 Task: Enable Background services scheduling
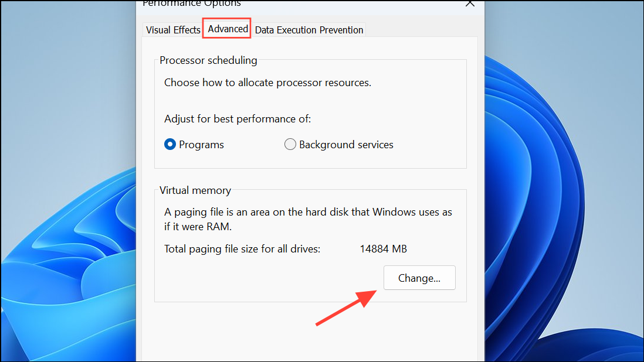pyautogui.click(x=290, y=144)
